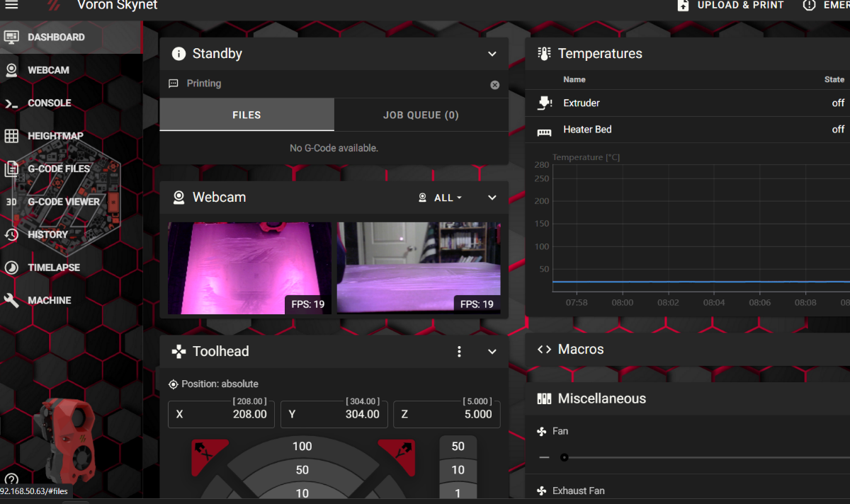Collapse the Standby status panel
The height and width of the screenshot is (504, 850).
492,54
